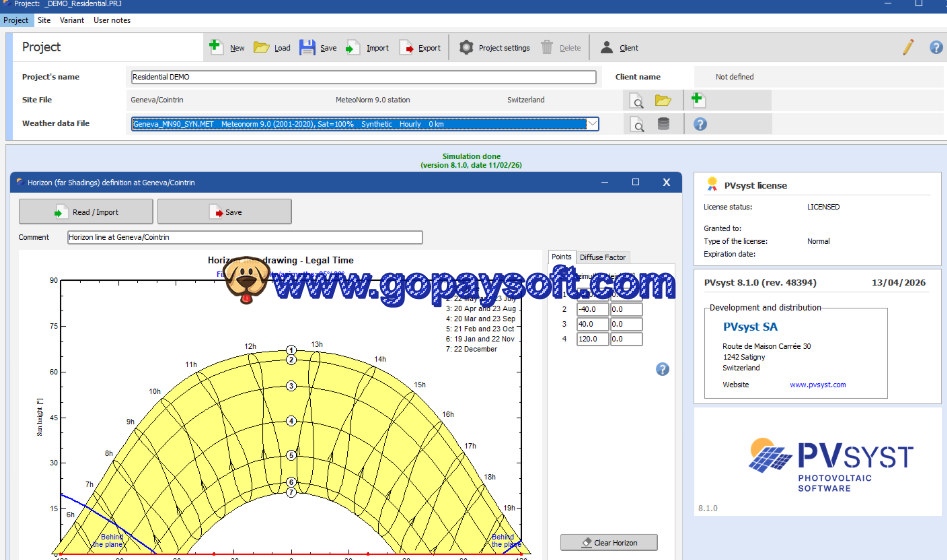Viewport: 947px width, 560px height.
Task: Open the User notes menu
Action: [x=112, y=20]
